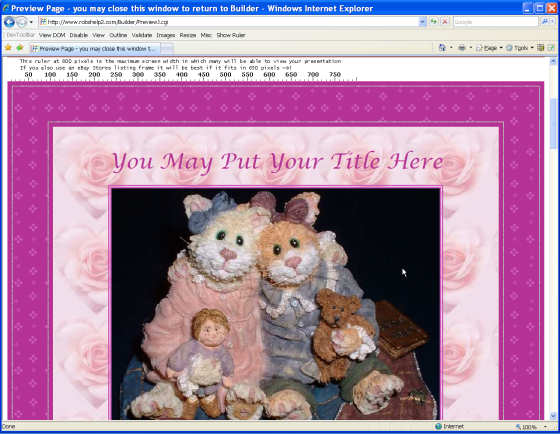Open the Page dropdown menu
Screen dimensions: 560x434
[x=489, y=48]
